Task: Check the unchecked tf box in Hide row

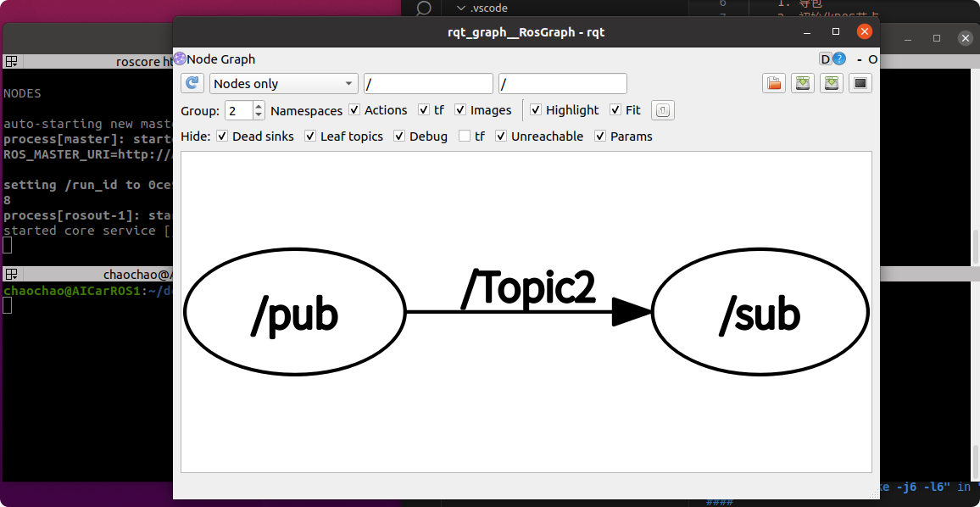Action: coord(465,136)
